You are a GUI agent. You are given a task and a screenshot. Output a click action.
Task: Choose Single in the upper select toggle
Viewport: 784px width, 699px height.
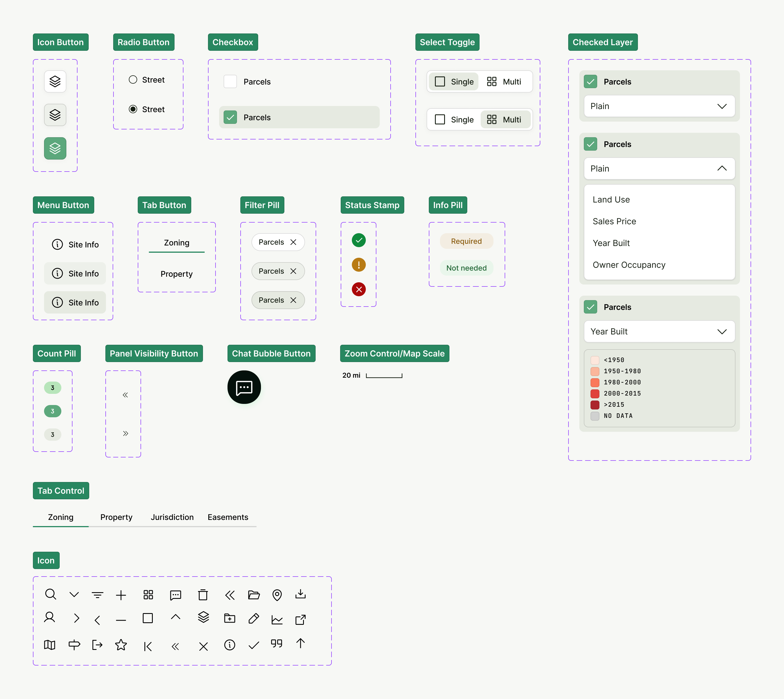(453, 81)
